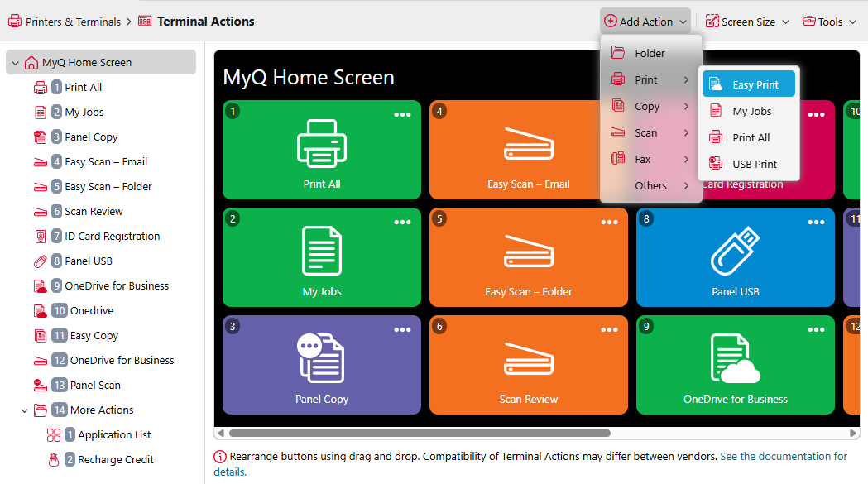Click the Print All printer icon in tree
The width and height of the screenshot is (868, 484).
(41, 88)
